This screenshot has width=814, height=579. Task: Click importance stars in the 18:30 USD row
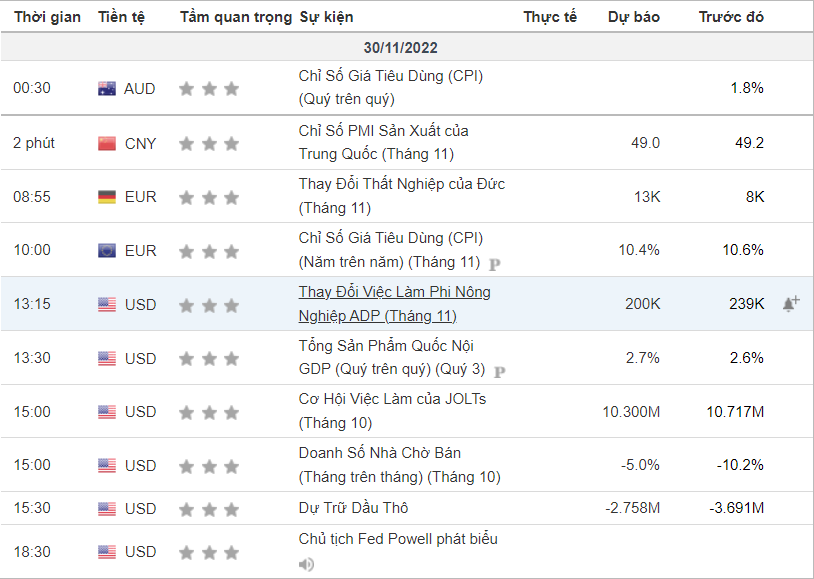pos(209,553)
